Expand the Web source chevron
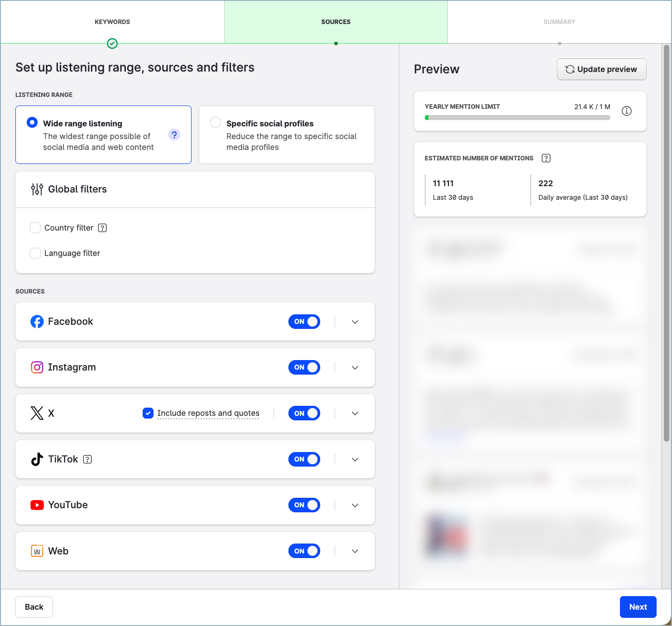 click(x=355, y=551)
